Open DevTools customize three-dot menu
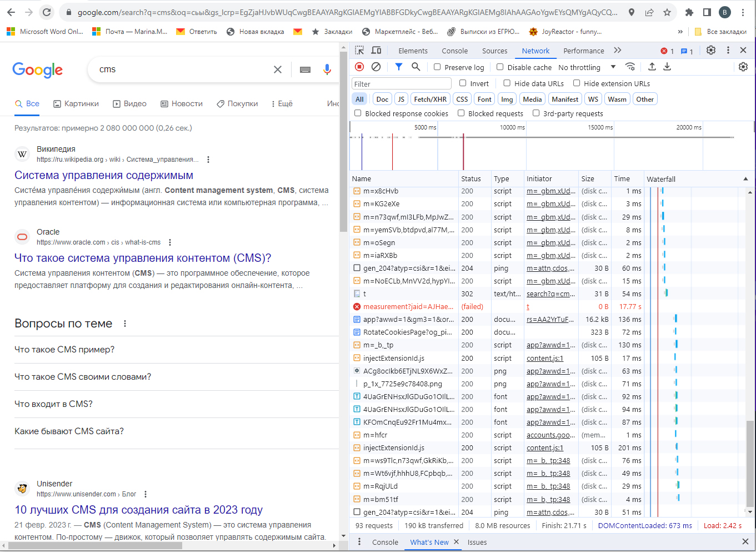This screenshot has height=552, width=756. coord(728,50)
